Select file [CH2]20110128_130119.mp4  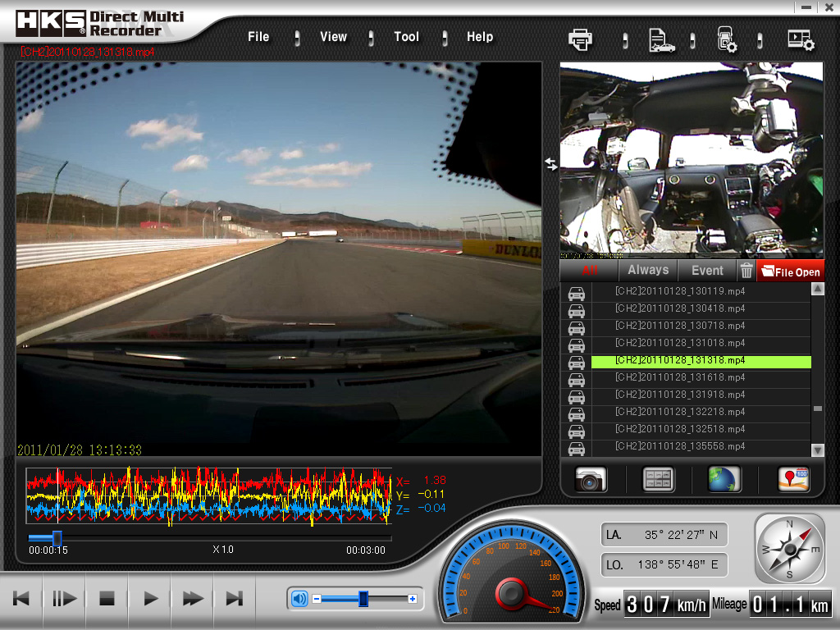(701, 291)
